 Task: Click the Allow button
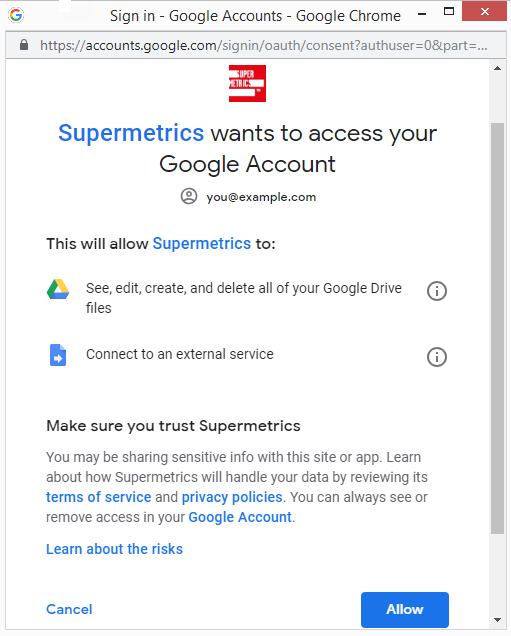pyautogui.click(x=405, y=610)
